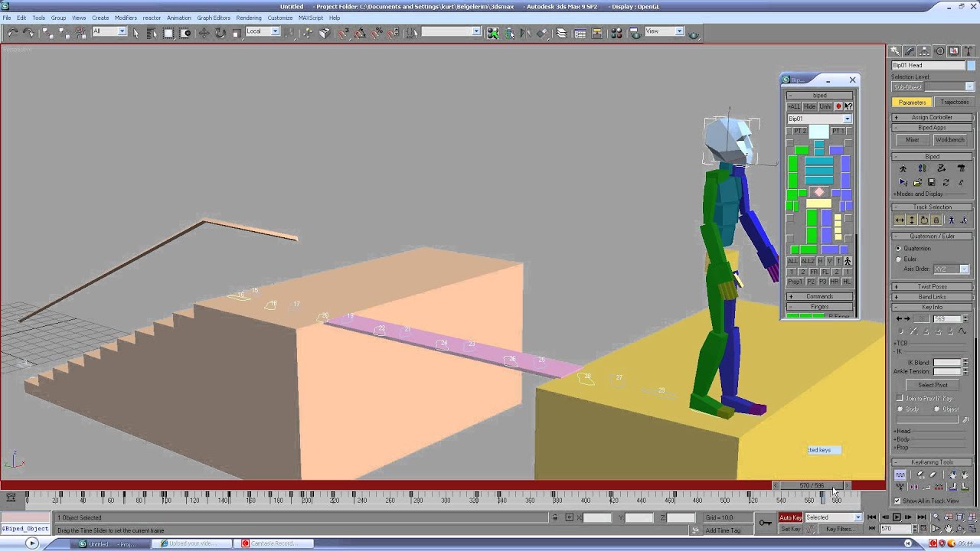Activate the Select and Rotate tool

pos(220,32)
